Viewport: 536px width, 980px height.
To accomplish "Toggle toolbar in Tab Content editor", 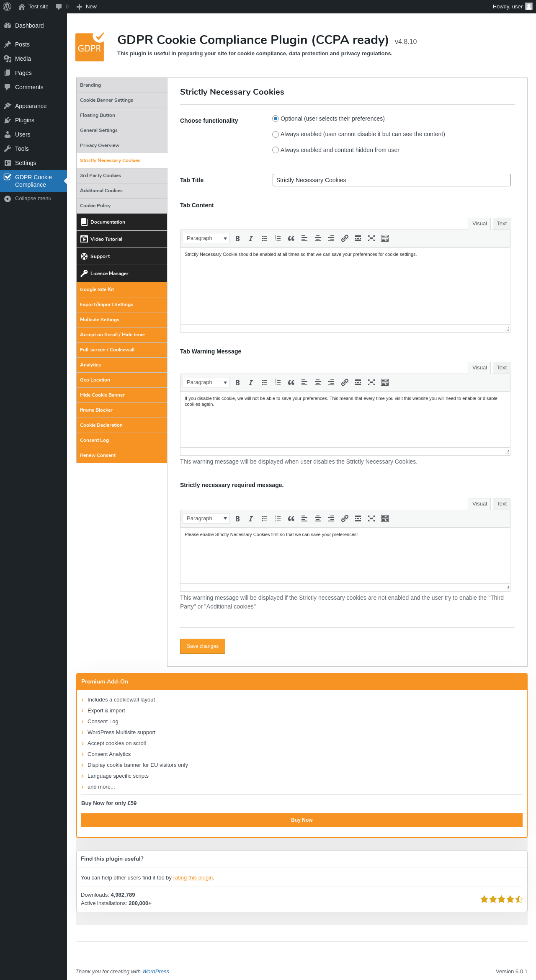I will [385, 238].
